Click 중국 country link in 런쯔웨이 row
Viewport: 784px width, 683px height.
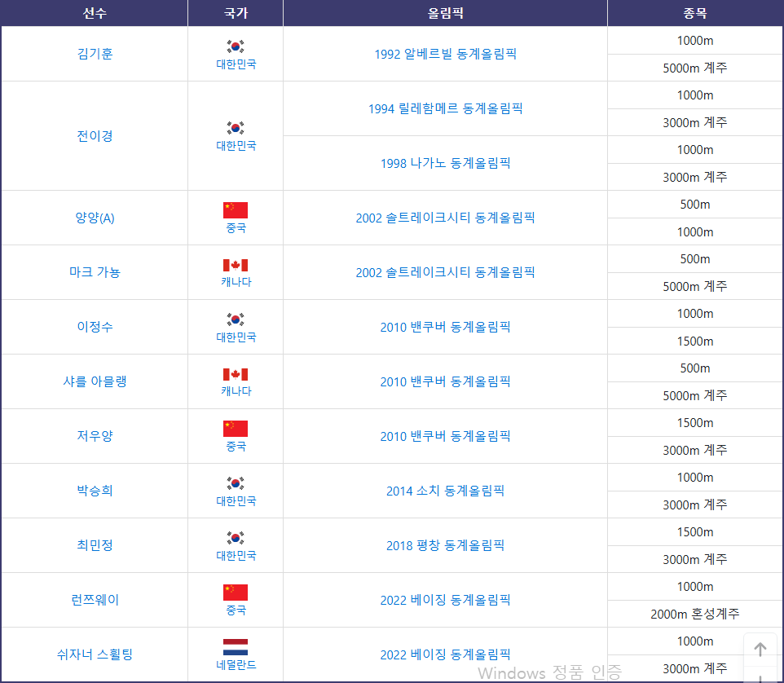point(236,610)
